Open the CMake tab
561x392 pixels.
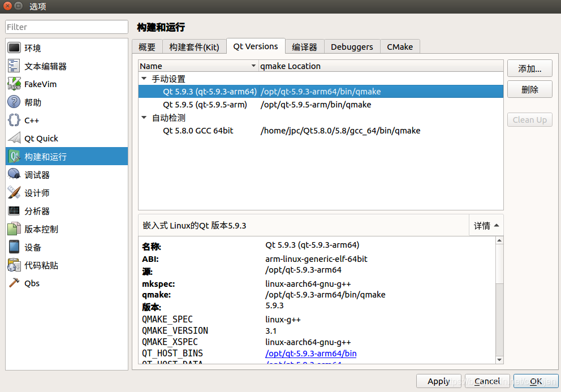400,47
